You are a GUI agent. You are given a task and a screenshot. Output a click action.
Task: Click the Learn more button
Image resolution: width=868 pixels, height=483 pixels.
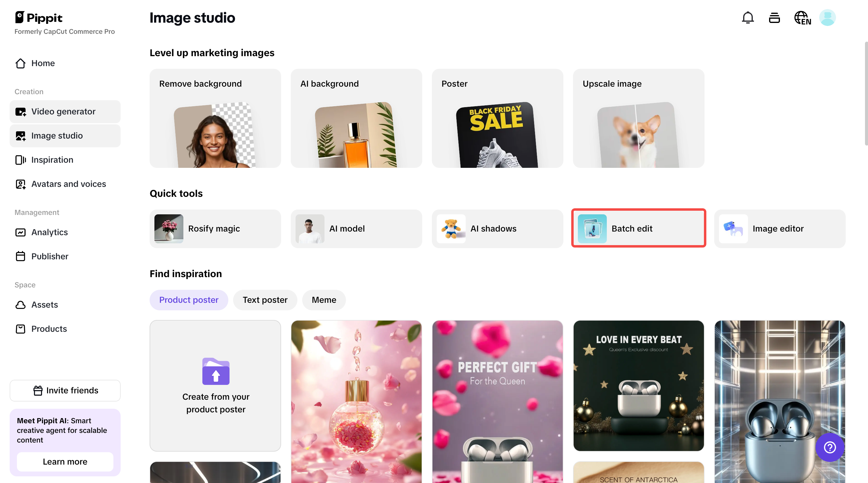pyautogui.click(x=65, y=461)
